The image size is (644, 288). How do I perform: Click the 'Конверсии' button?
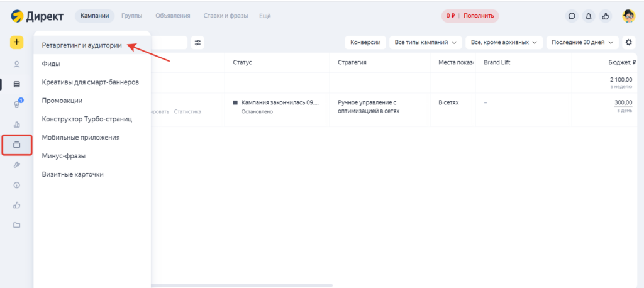(x=365, y=42)
